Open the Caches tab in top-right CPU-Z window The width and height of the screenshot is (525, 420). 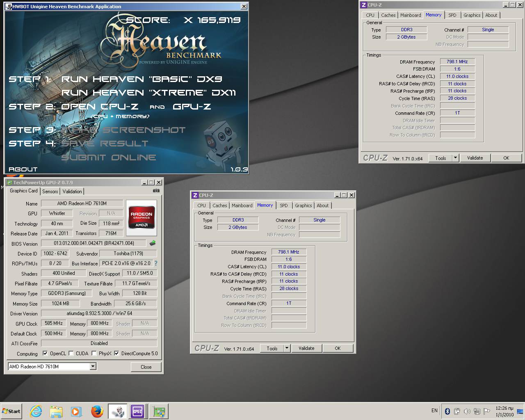[388, 15]
